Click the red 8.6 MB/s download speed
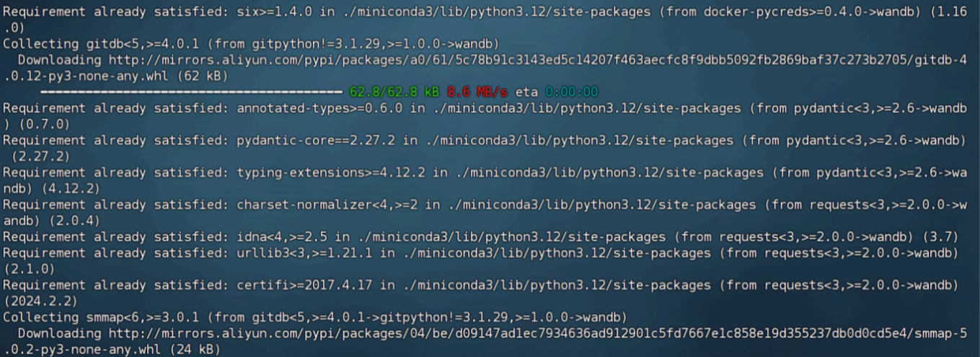980x357 pixels. point(477,92)
